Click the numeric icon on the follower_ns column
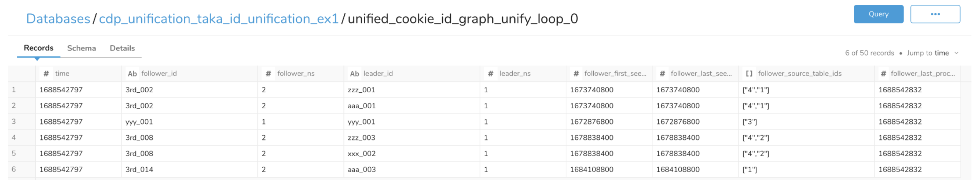Screen dimensions: 980x191 click(269, 73)
